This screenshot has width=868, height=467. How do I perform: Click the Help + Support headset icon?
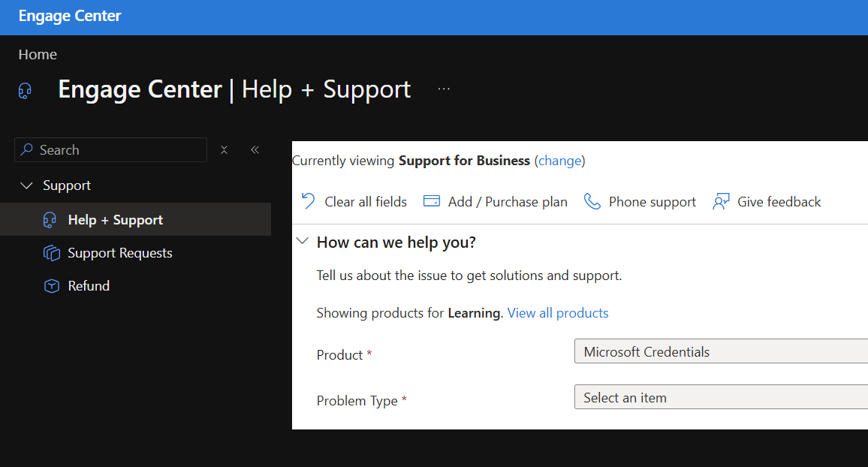50,220
